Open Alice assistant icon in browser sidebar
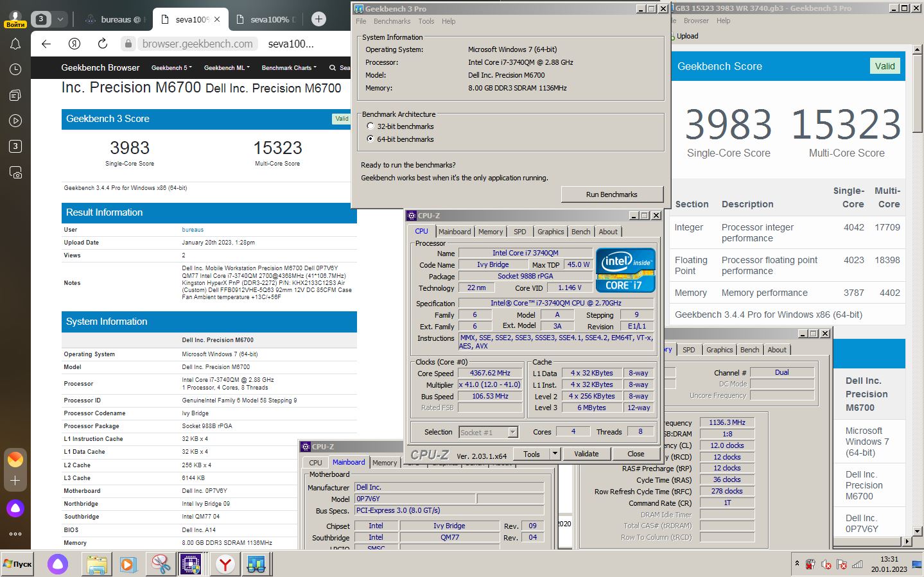924x577 pixels. coord(15,509)
